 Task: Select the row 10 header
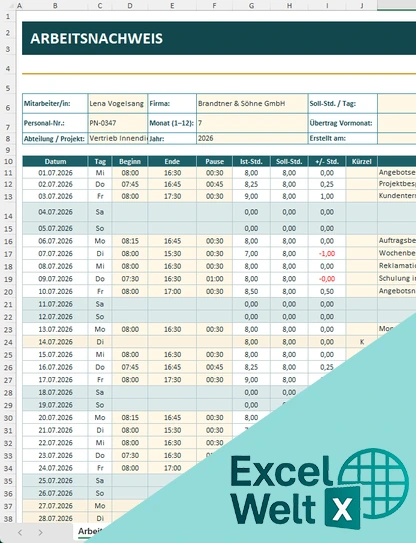(8, 161)
